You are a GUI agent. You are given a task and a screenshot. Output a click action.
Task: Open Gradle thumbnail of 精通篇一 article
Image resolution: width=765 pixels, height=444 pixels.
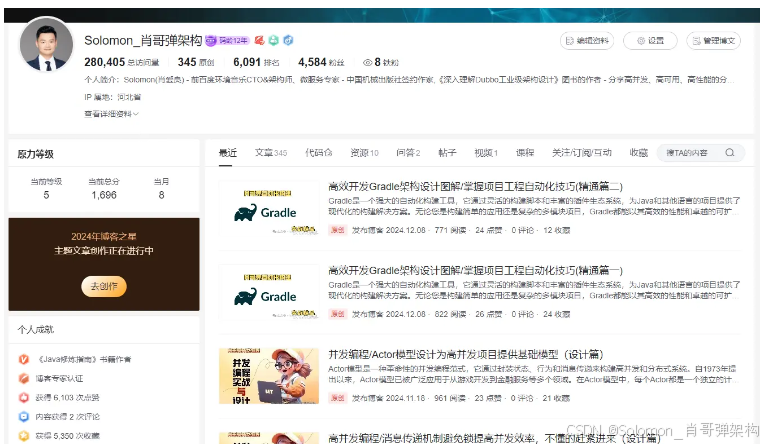pos(269,292)
